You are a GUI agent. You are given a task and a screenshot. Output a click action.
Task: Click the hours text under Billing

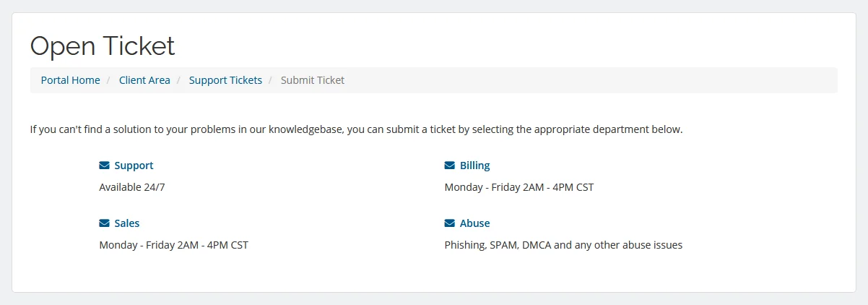pos(518,187)
